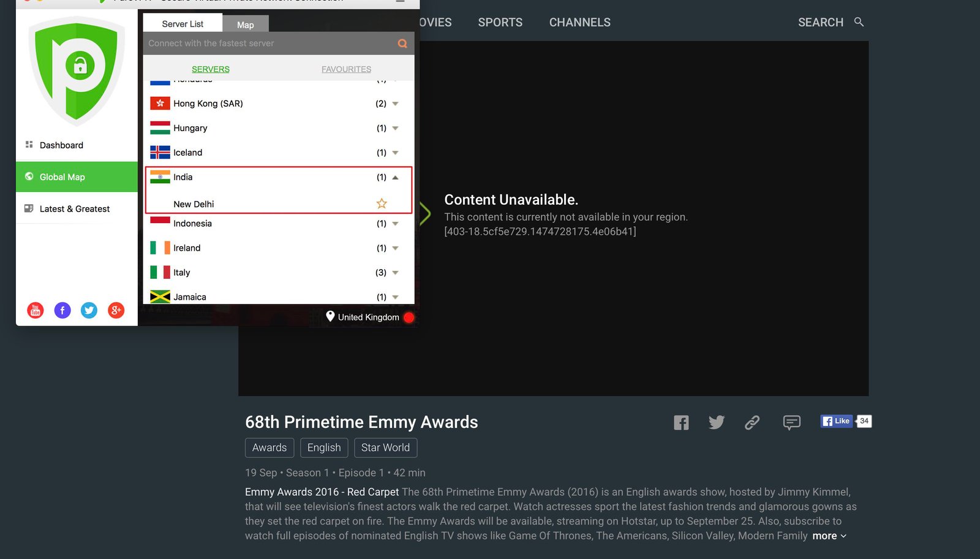The height and width of the screenshot is (559, 980).
Task: Click the English tag button
Action: point(324,447)
